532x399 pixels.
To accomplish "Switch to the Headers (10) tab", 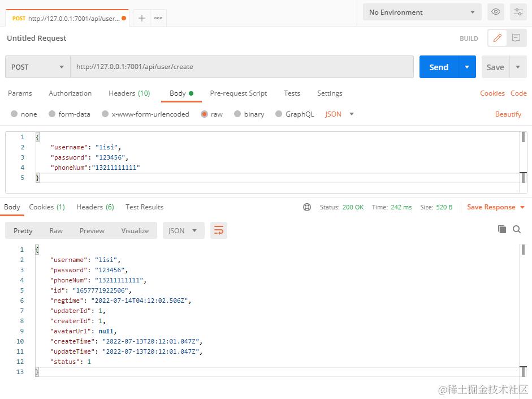I will [x=129, y=93].
